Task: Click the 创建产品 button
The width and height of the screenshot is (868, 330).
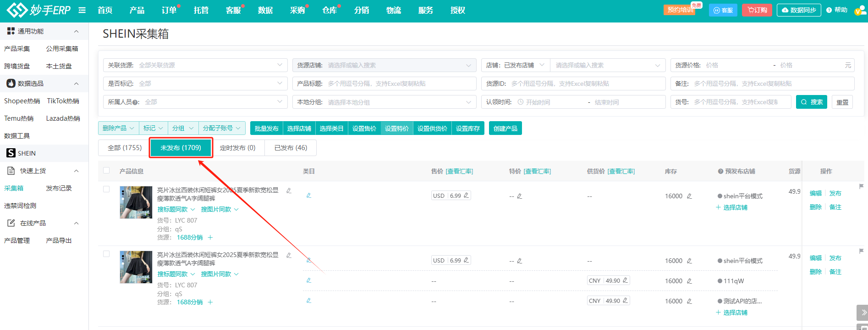Action: [x=505, y=128]
